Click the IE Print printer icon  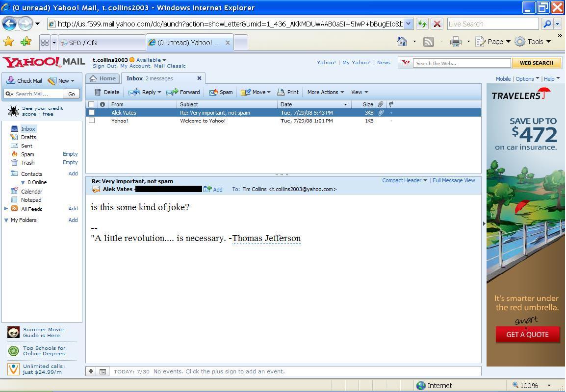pyautogui.click(x=456, y=42)
